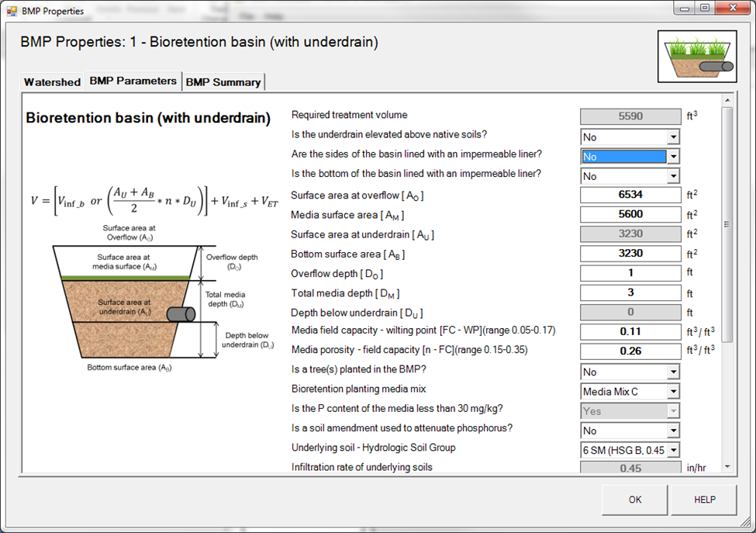The height and width of the screenshot is (533, 756).
Task: Click the "Required treatment volume" label
Action: coord(349,115)
